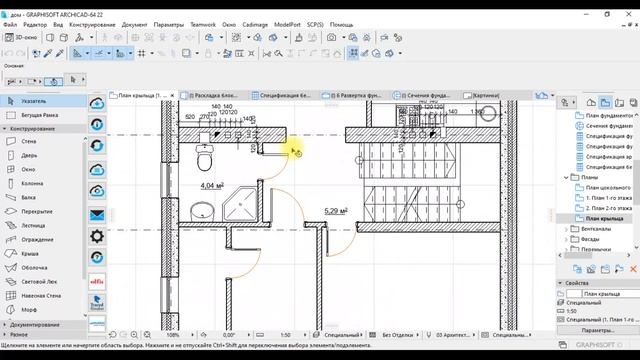The width and height of the screenshot is (640, 360).
Task: Collapse the Конструирование toolbox section
Action: coord(4,129)
